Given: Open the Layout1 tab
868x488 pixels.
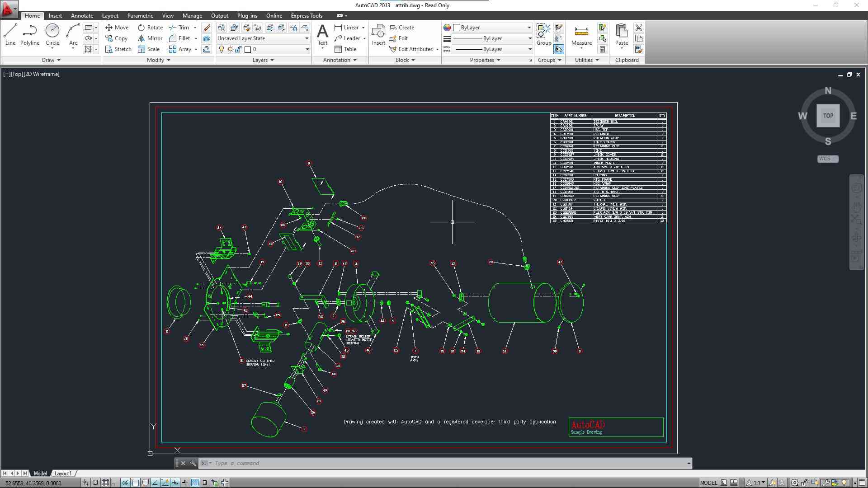Looking at the screenshot, I should [x=63, y=474].
